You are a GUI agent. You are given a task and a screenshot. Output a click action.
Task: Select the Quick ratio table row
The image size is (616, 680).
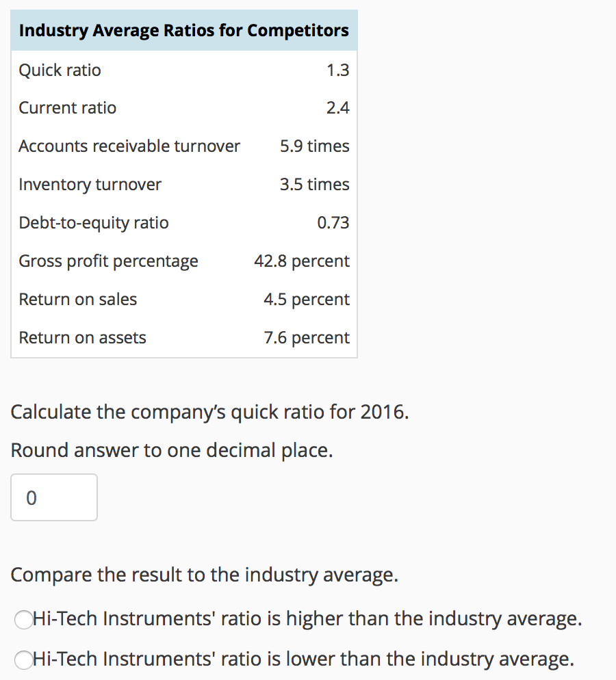tap(183, 70)
